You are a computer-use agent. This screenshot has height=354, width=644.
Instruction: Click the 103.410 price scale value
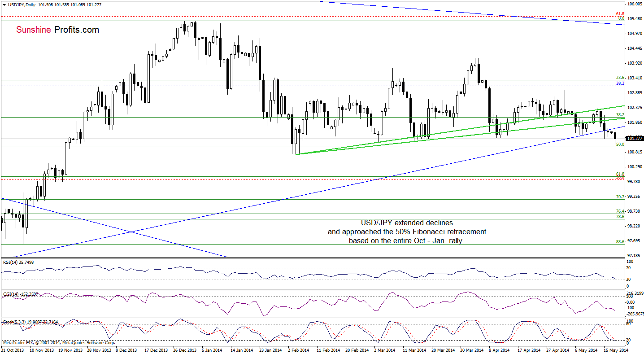[x=635, y=78]
